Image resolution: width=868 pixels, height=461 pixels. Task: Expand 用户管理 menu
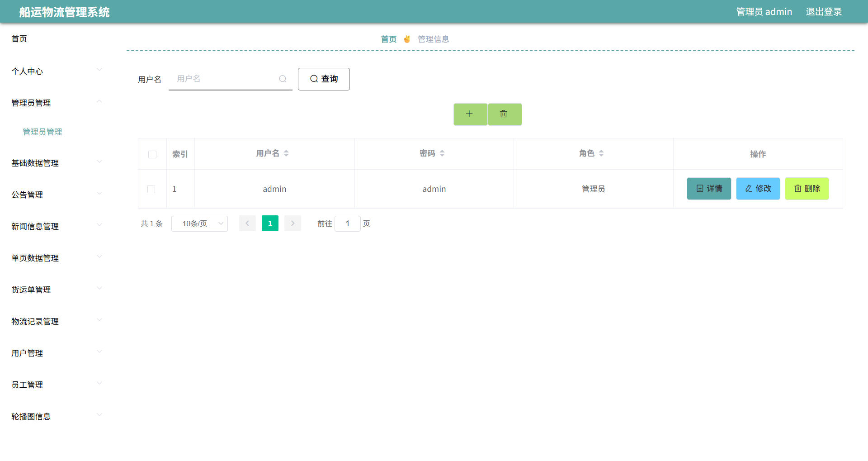coord(57,353)
